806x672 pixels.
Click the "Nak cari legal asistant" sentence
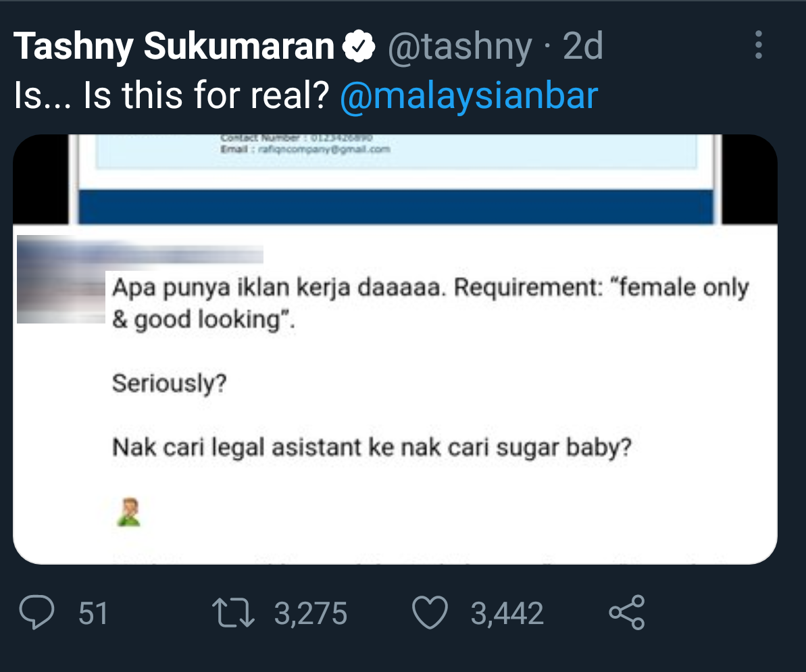pos(372,448)
